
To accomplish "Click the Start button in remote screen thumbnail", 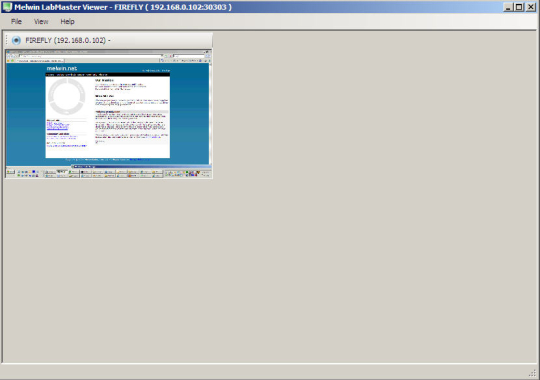I will (x=11, y=172).
